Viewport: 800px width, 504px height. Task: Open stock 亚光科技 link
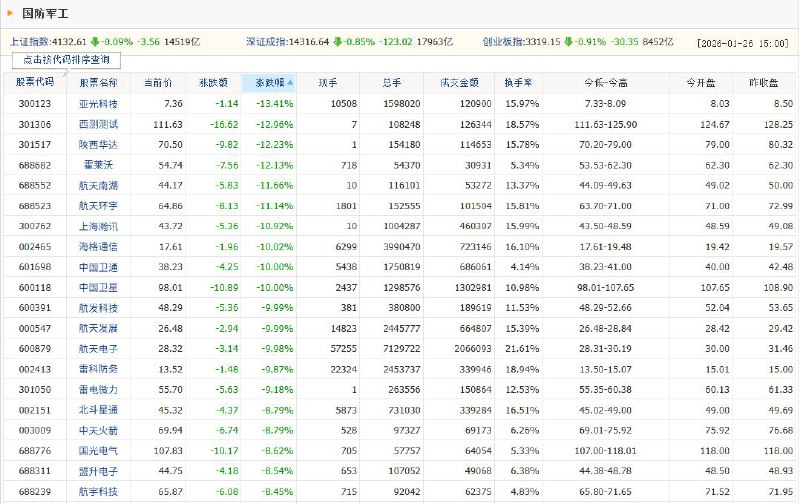pyautogui.click(x=98, y=104)
